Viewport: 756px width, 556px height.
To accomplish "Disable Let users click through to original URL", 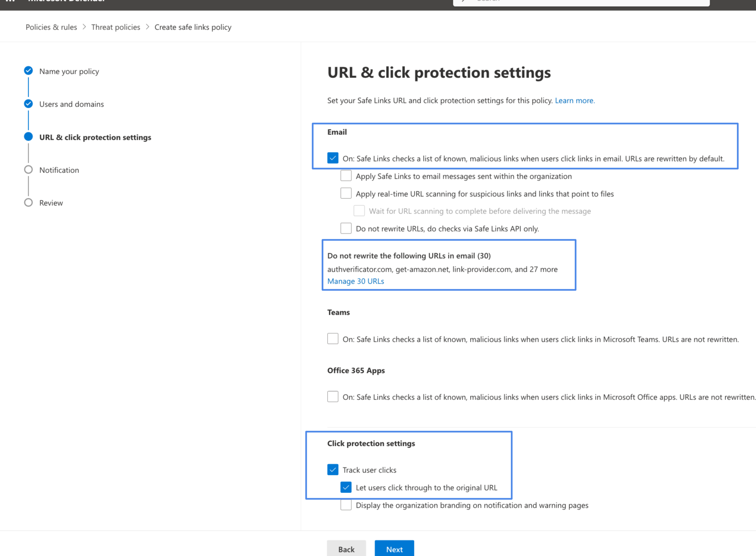I will click(x=346, y=487).
